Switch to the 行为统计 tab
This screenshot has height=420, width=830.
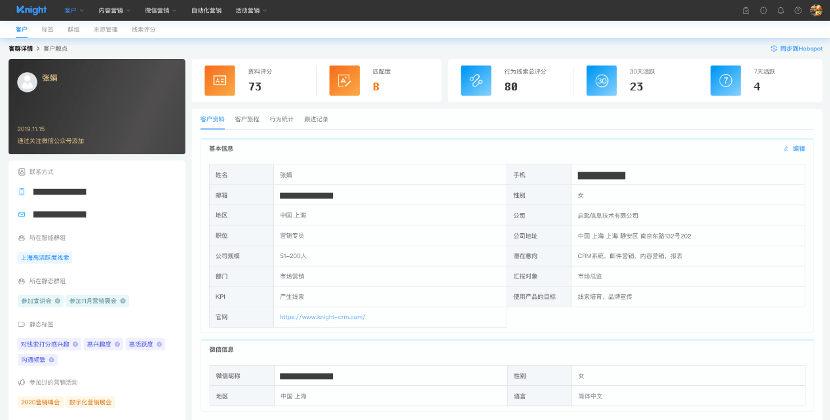tap(282, 120)
